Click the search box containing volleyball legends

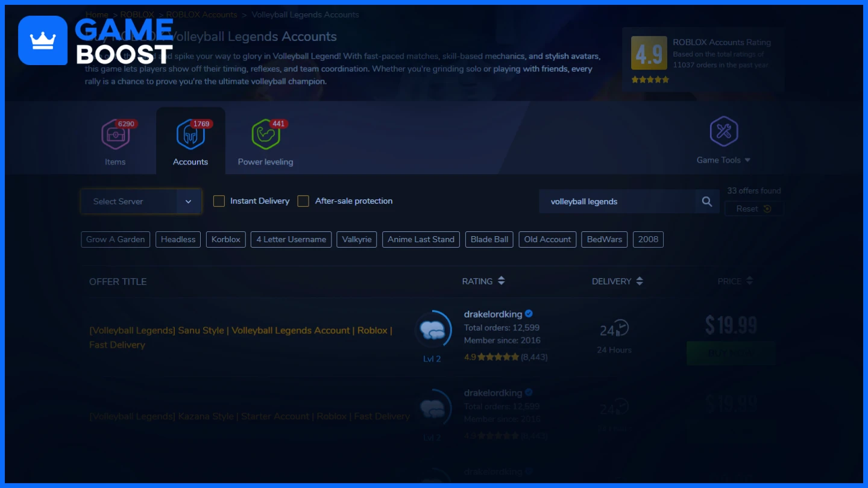(x=617, y=201)
